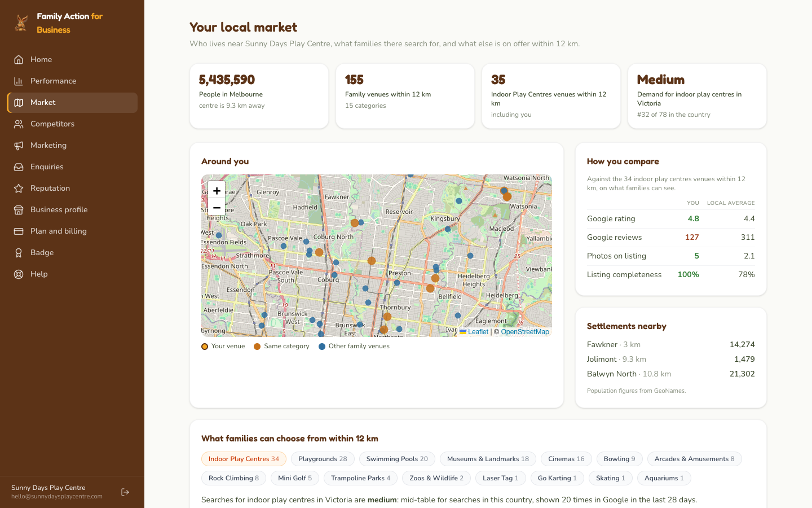Click the 155 Family venues card
Screen dimensions: 812x508
click(x=405, y=96)
